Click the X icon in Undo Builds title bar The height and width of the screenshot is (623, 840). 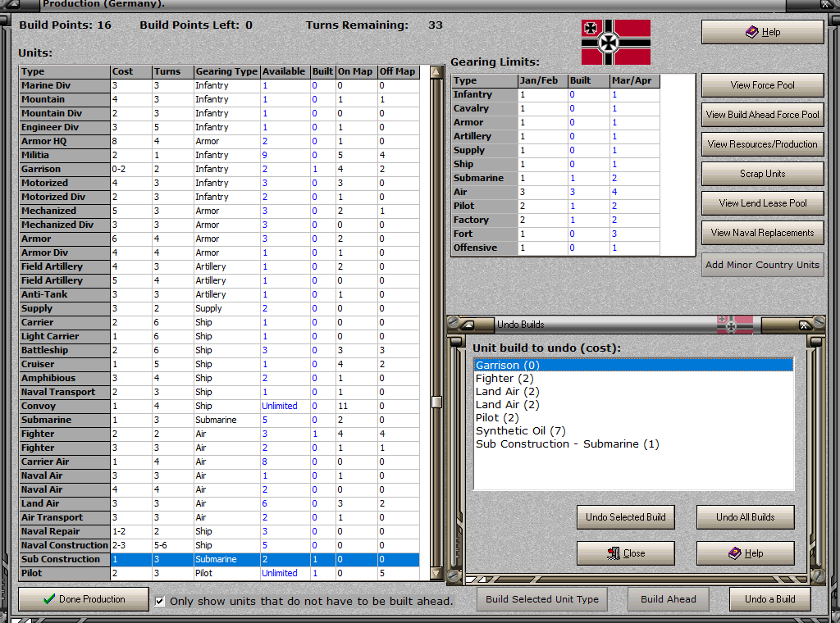tap(805, 325)
